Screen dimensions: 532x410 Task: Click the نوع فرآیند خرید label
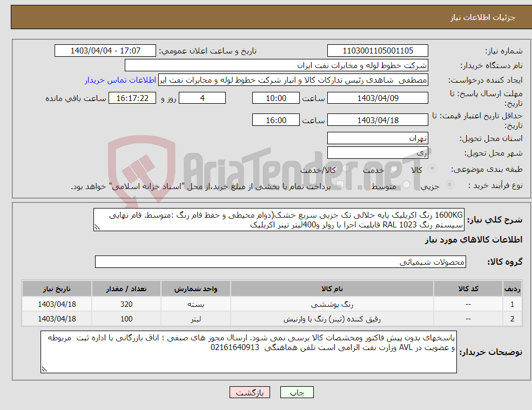496,185
